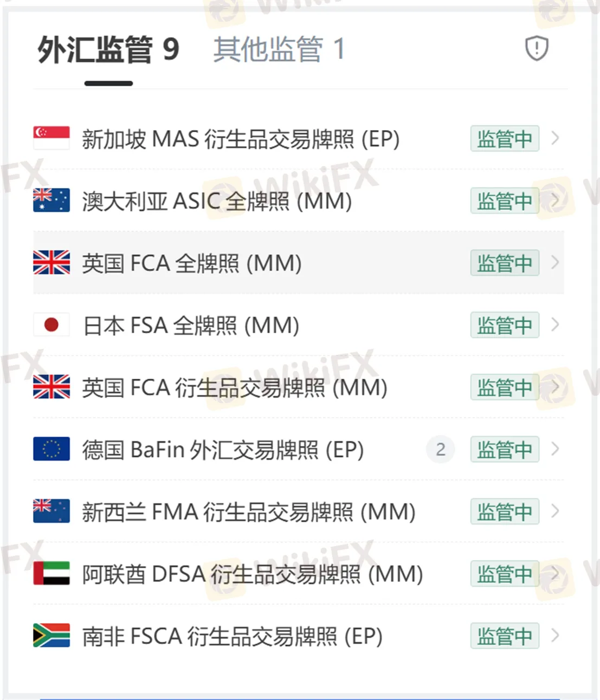Click 监管中 badge for 澳大利亚 ASIC
This screenshot has height=700, width=600.
click(505, 201)
